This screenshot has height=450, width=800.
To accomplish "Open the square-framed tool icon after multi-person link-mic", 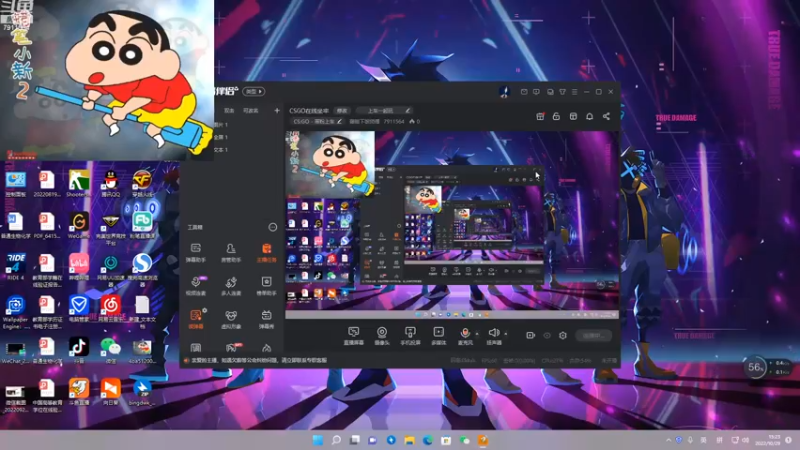I will pyautogui.click(x=266, y=286).
